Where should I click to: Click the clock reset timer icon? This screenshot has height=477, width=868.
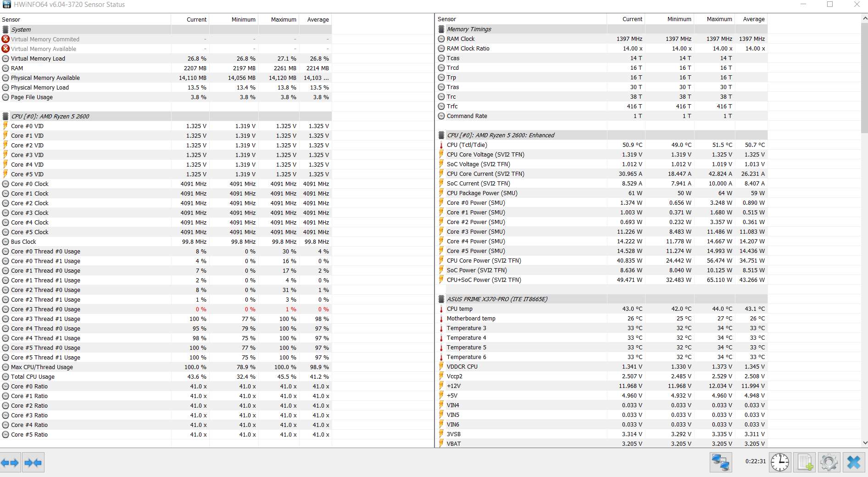click(x=780, y=462)
